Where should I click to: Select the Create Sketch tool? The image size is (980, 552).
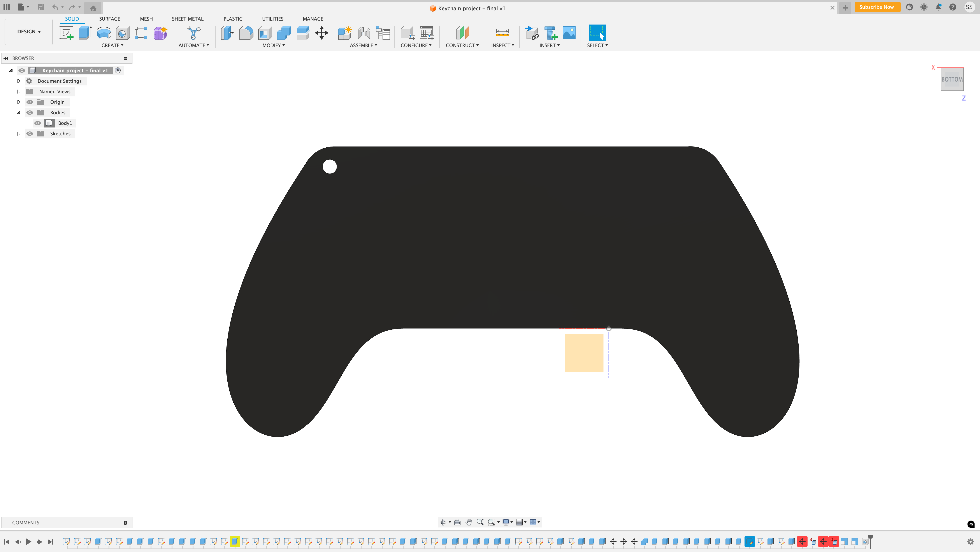coord(67,33)
